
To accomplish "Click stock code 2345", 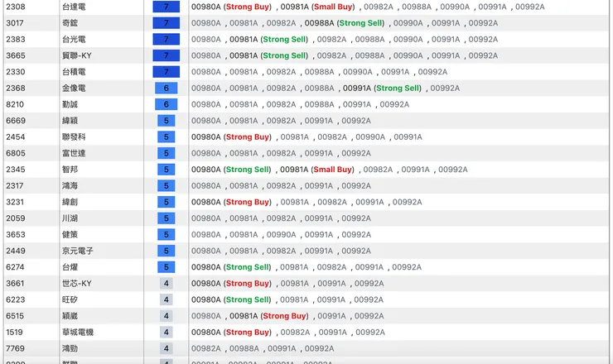I will [16, 170].
